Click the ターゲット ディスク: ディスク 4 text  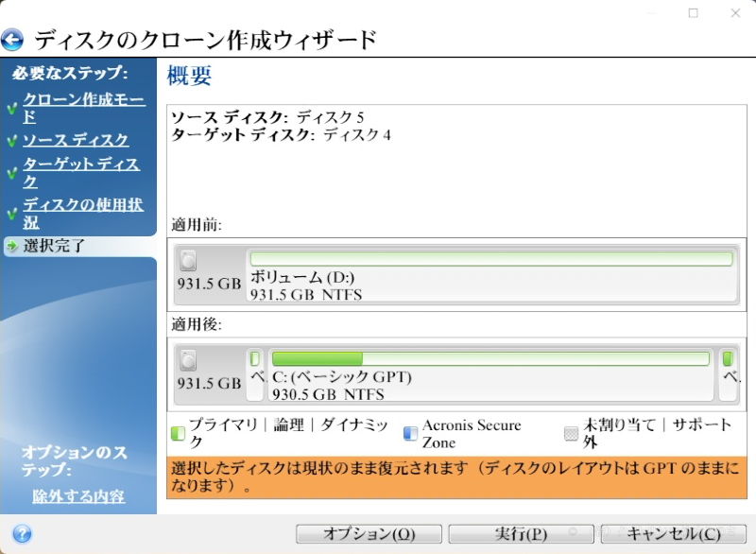pyautogui.click(x=281, y=134)
